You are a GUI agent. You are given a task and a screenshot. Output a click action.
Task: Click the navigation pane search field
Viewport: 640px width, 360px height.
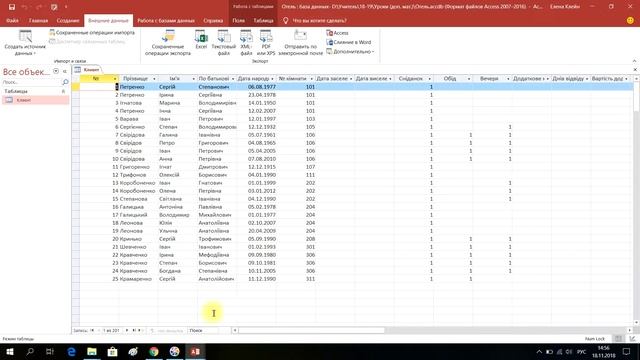click(31, 82)
